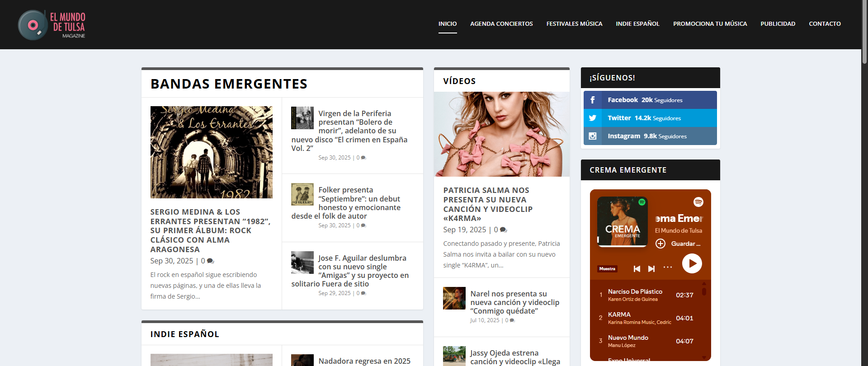
Task: Open the Indie Español navigation item
Action: click(637, 24)
